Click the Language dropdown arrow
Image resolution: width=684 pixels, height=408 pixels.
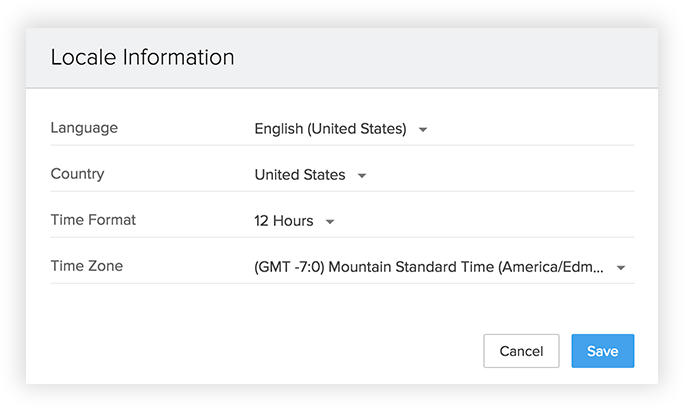click(423, 129)
